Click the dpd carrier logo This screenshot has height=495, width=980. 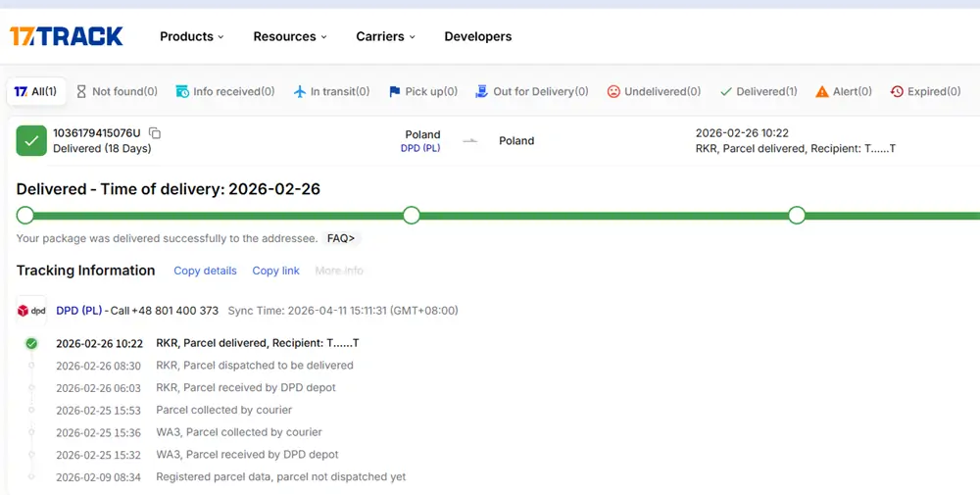pyautogui.click(x=31, y=311)
